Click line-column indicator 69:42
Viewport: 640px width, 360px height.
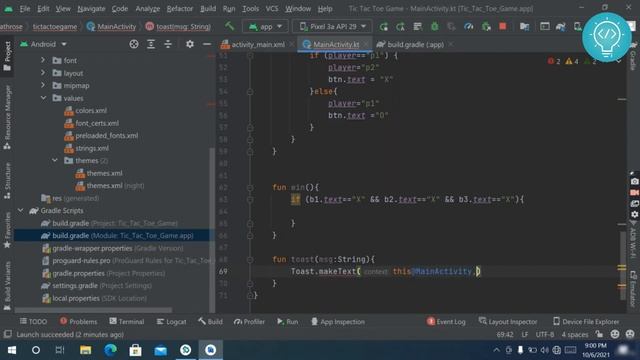pyautogui.click(x=505, y=334)
